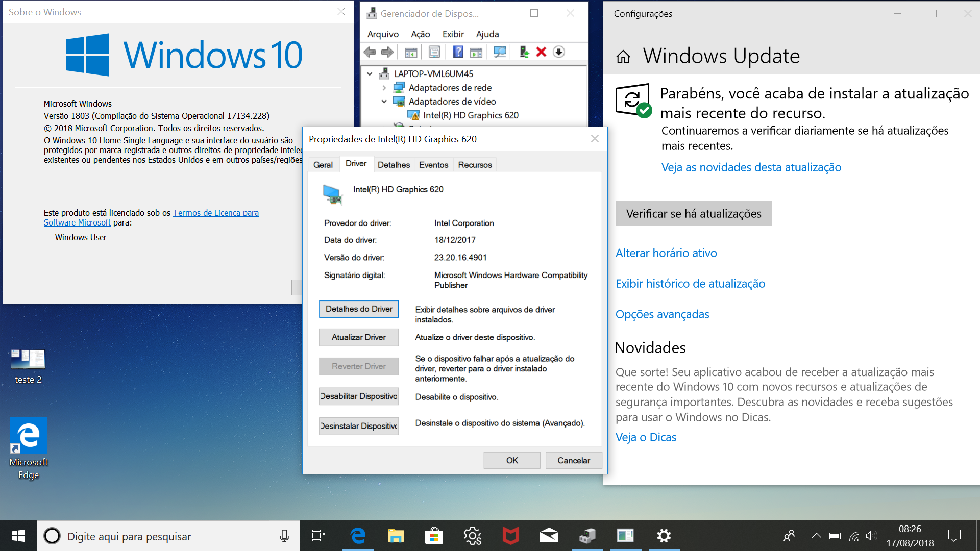Open the Start menu Windows logo

tap(18, 536)
